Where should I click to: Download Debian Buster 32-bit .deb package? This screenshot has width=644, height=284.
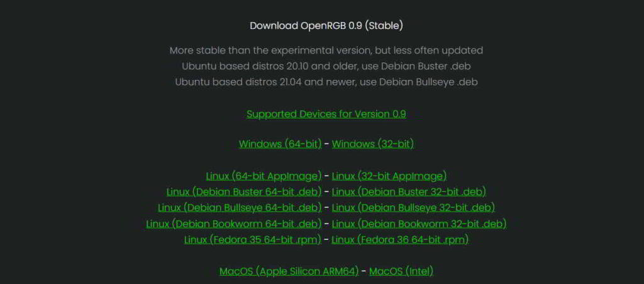(x=409, y=192)
